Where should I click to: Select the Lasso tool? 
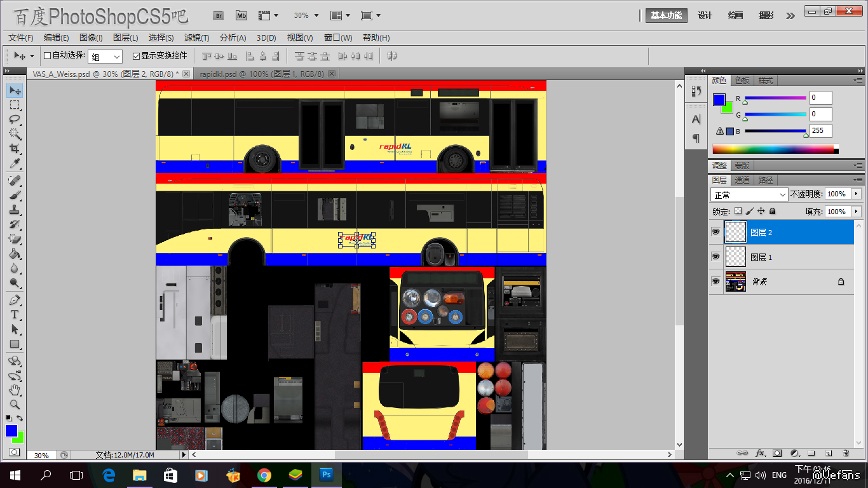[x=15, y=119]
